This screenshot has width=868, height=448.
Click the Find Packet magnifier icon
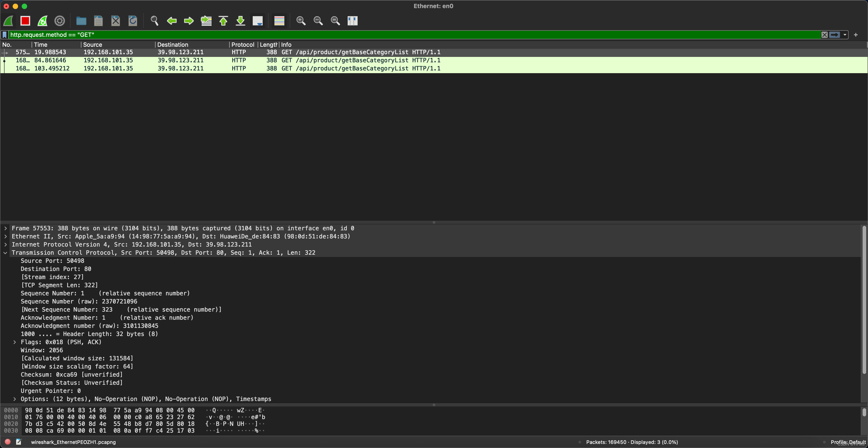(154, 21)
